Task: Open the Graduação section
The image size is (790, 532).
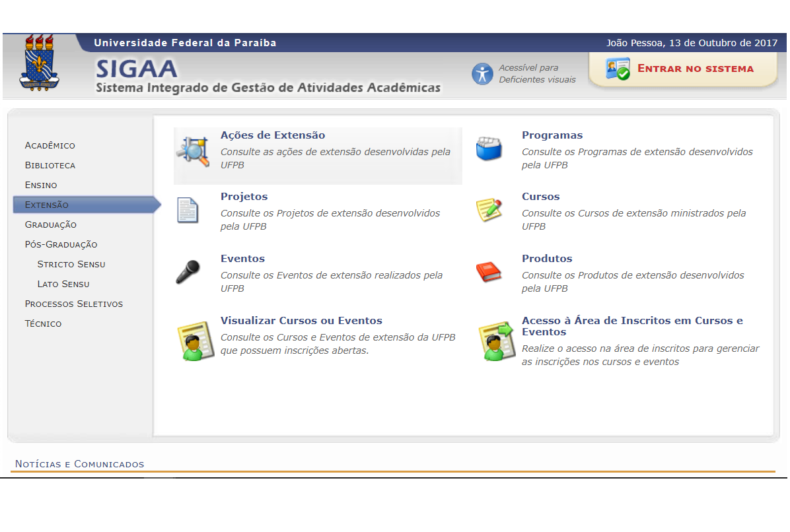Action: coord(52,224)
